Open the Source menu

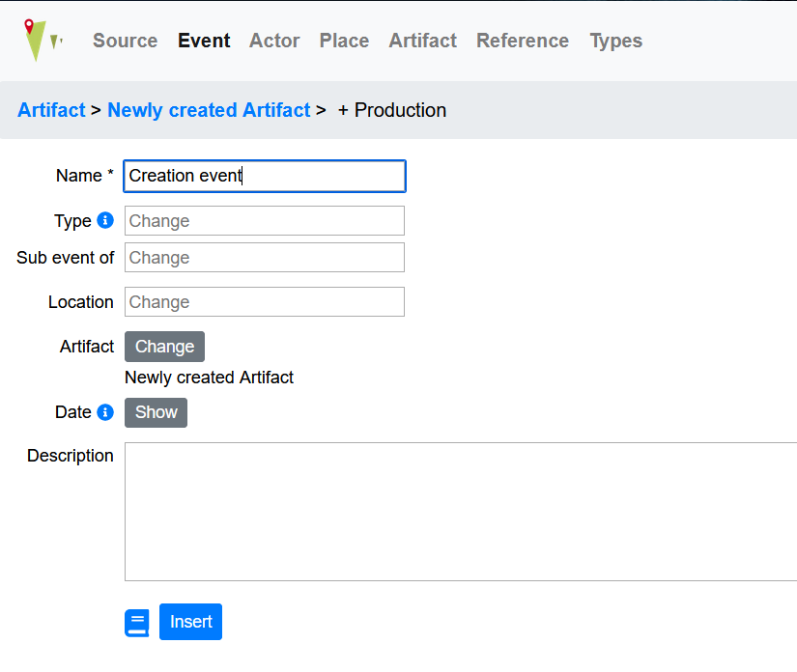(x=125, y=41)
